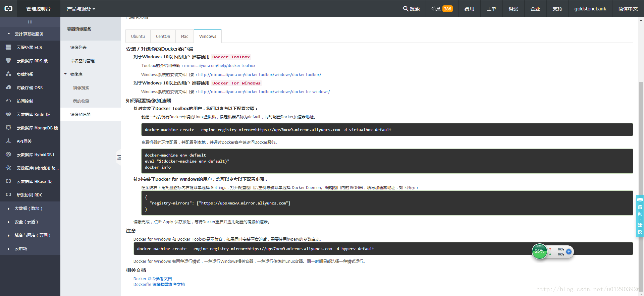644x296 pixels.
Task: Open mirrors.aliyun.com/help/docker-toolbox link
Action: [220, 66]
